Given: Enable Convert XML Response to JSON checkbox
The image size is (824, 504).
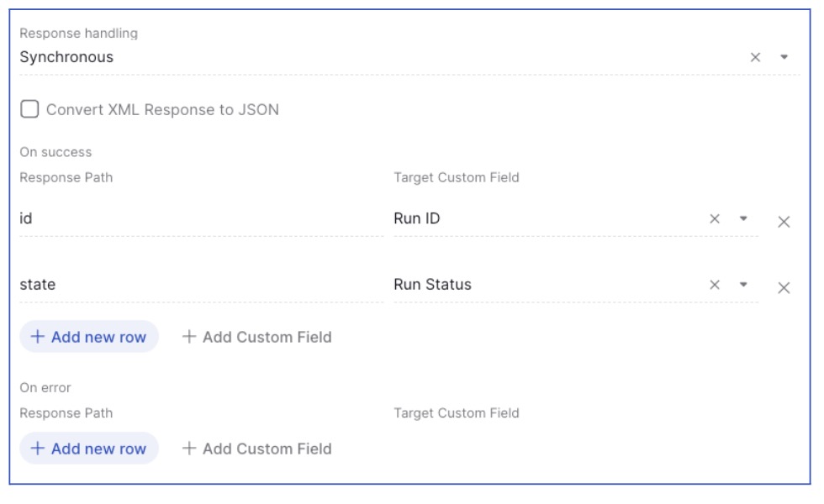Looking at the screenshot, I should (x=29, y=109).
